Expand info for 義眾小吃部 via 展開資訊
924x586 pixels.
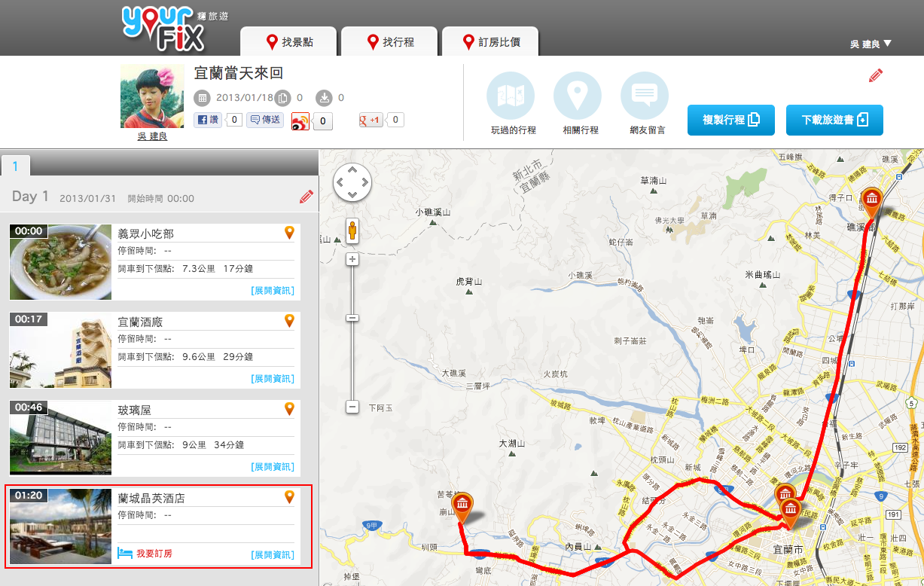(273, 291)
